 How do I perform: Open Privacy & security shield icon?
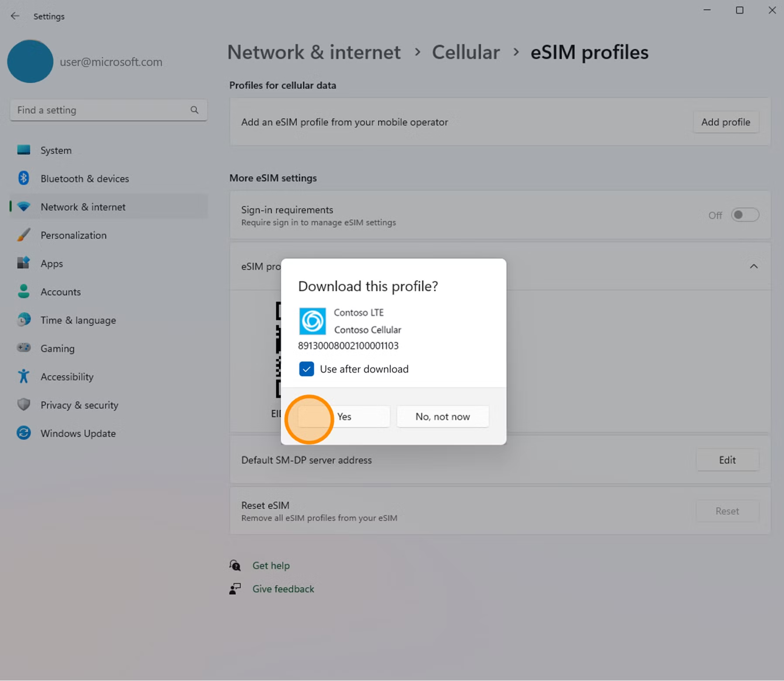[x=24, y=405]
